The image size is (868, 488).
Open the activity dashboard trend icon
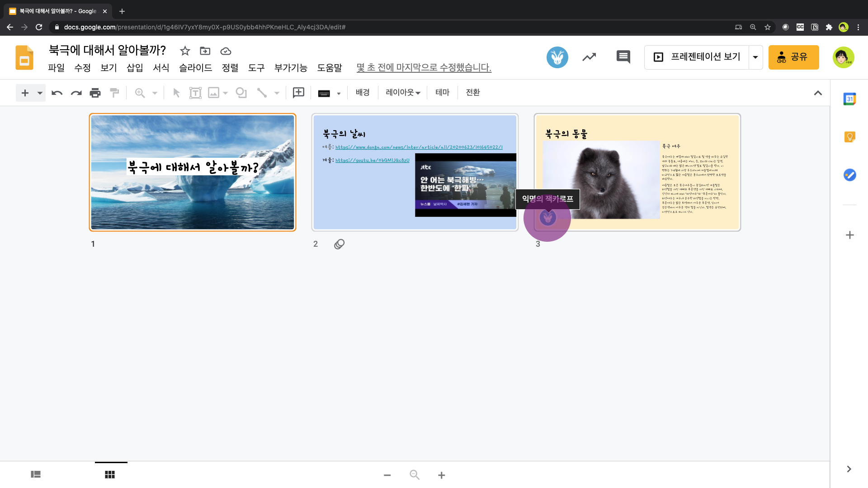pyautogui.click(x=589, y=57)
